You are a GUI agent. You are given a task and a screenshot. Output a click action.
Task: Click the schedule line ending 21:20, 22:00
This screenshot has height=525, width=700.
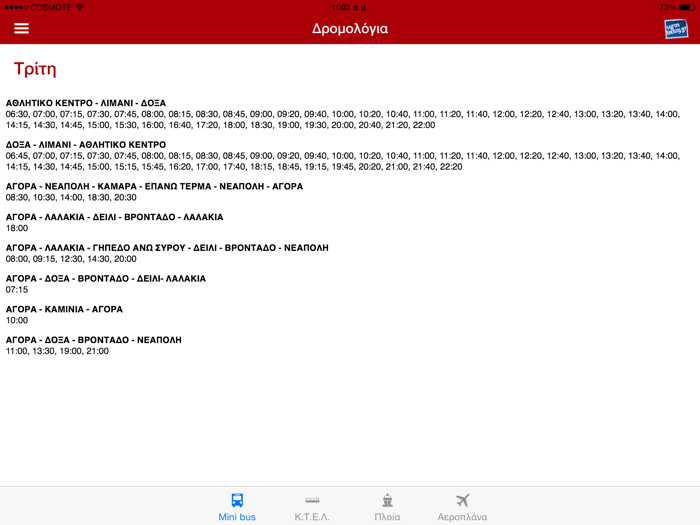pos(220,125)
